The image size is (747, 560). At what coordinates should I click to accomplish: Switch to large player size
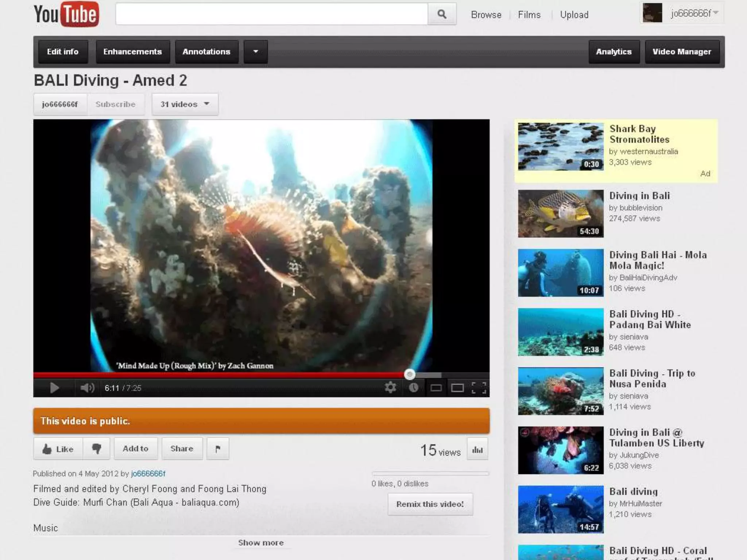point(457,388)
